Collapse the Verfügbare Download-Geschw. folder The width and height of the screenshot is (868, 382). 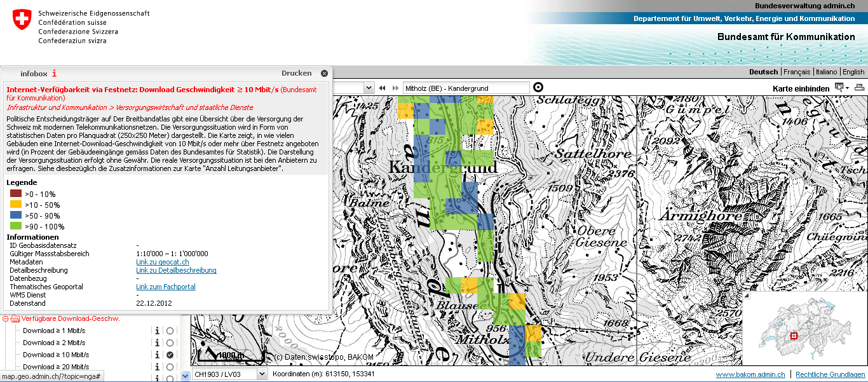tap(5, 318)
